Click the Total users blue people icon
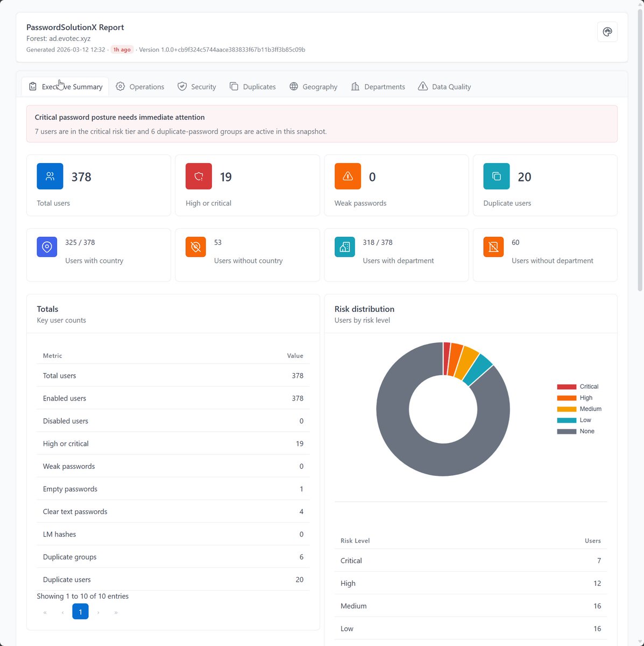644x646 pixels. [50, 176]
